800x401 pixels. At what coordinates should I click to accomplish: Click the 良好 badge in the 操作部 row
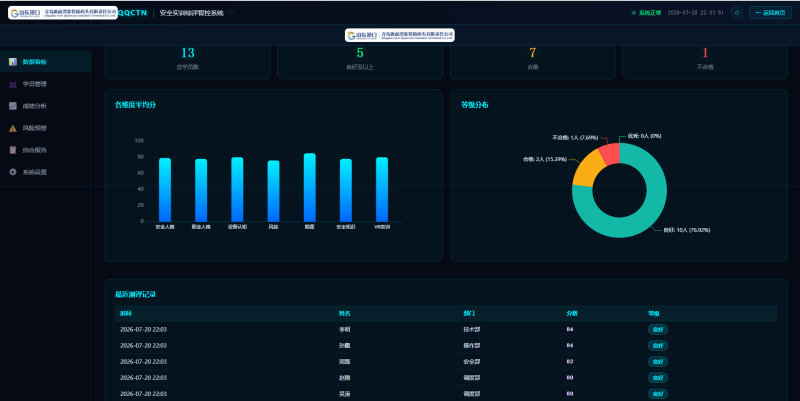(x=658, y=346)
